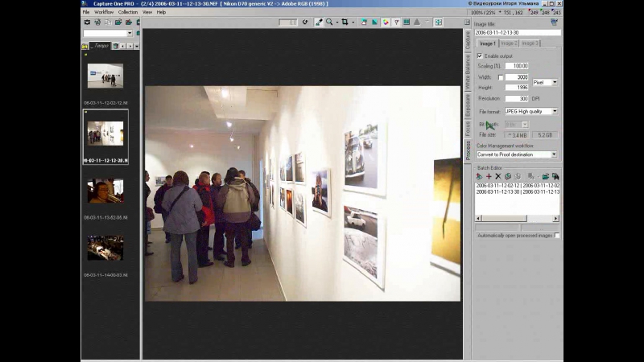Click the Image title text field
Image resolution: width=644 pixels, height=362 pixels.
[518, 32]
